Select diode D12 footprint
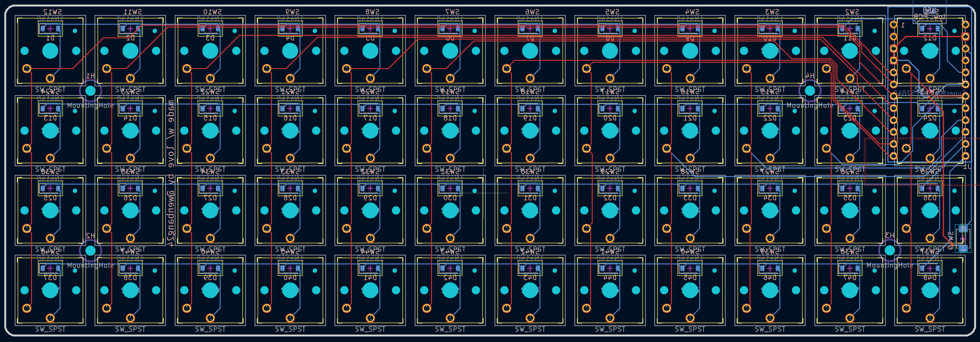The height and width of the screenshot is (342, 980). pyautogui.click(x=930, y=29)
